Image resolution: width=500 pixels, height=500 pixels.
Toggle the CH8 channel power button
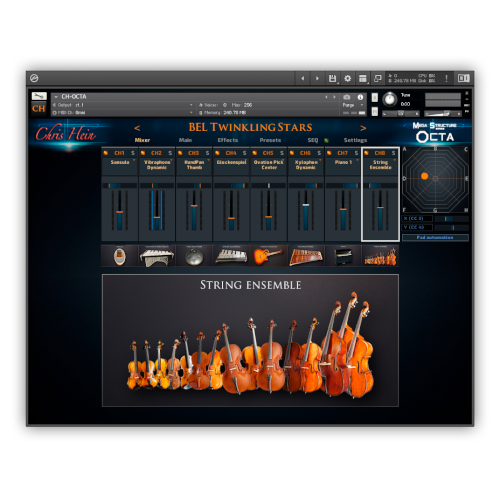point(367,153)
